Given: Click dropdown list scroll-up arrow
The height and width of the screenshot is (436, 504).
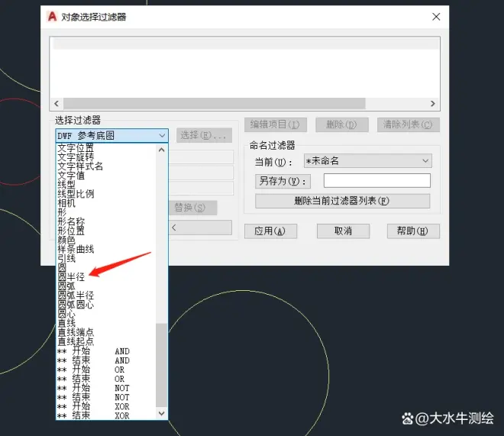Looking at the screenshot, I should point(162,150).
